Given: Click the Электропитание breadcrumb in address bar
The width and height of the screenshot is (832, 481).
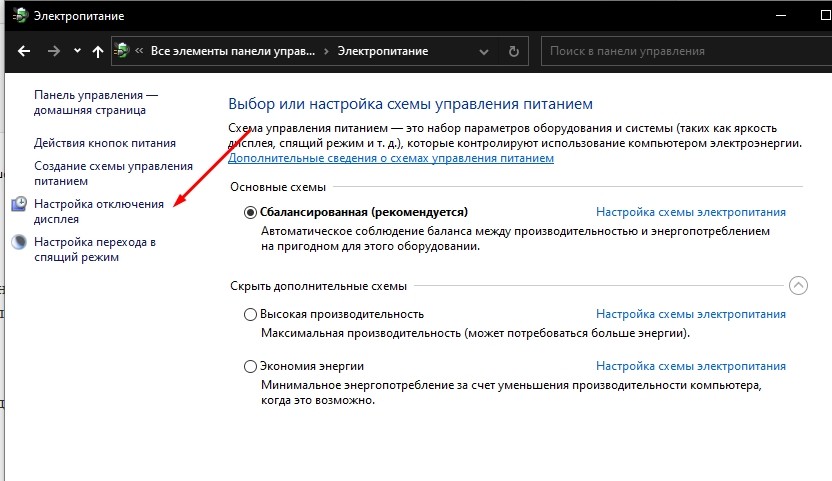Looking at the screenshot, I should pos(383,51).
